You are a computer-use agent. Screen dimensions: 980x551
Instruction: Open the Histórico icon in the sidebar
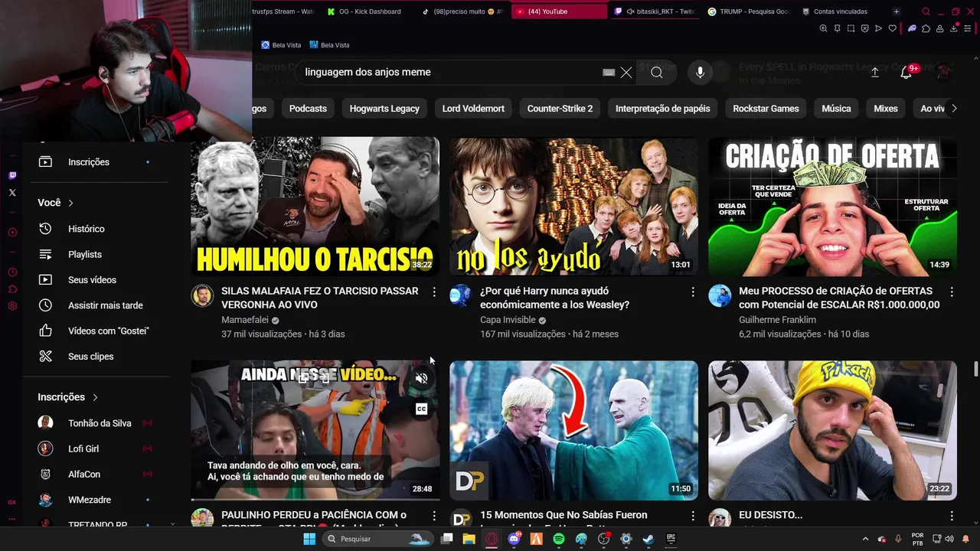pyautogui.click(x=45, y=229)
